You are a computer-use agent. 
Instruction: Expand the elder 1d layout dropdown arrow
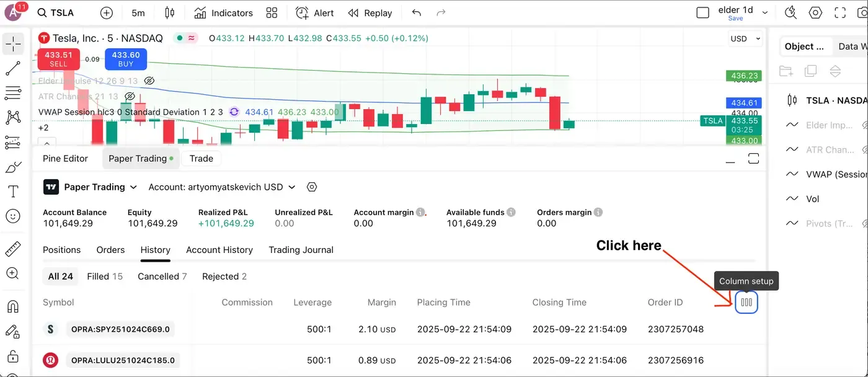click(x=765, y=12)
